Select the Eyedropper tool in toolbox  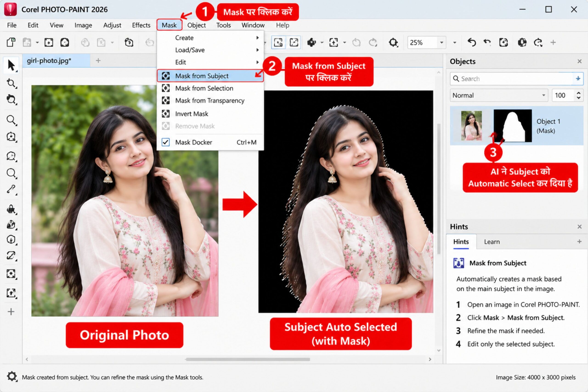(x=11, y=189)
